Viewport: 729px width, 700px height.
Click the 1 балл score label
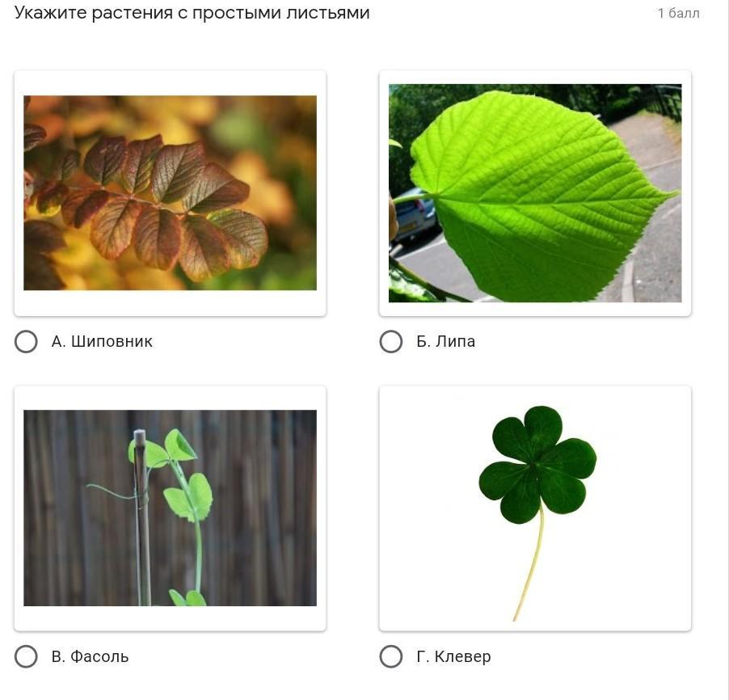tap(678, 14)
